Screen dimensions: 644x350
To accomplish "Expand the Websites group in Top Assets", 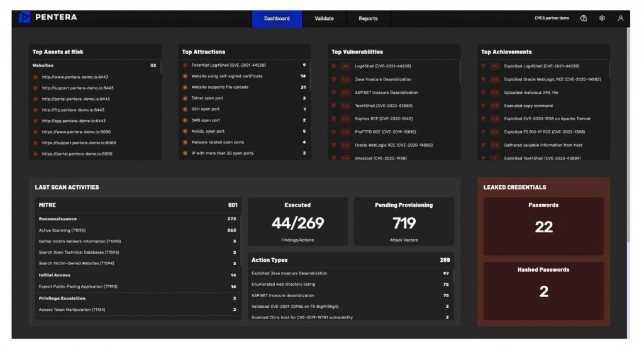I will [43, 65].
